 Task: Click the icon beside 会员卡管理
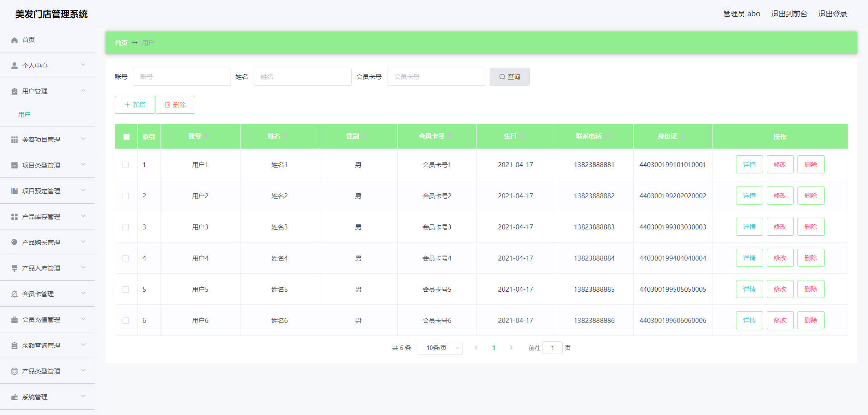14,294
